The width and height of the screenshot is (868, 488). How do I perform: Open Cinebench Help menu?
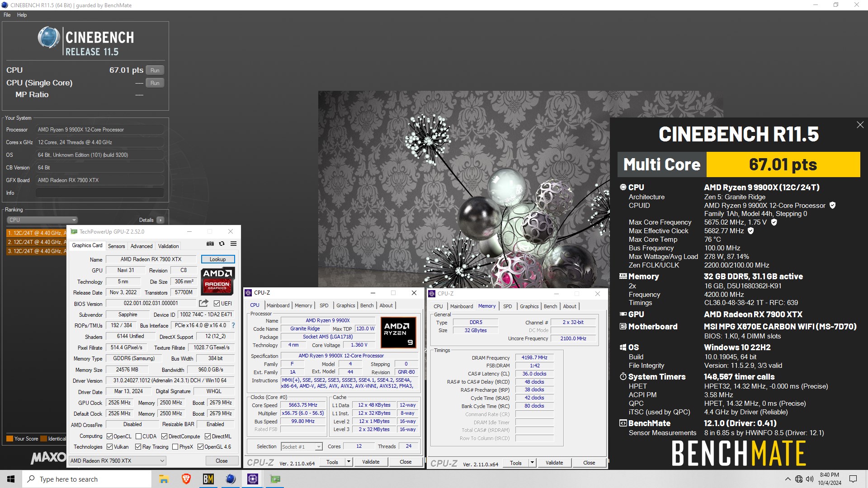pos(22,15)
